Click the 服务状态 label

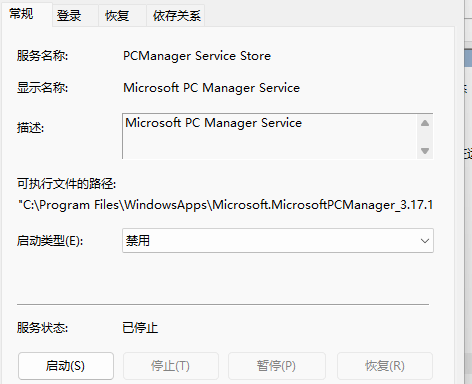[x=42, y=328]
